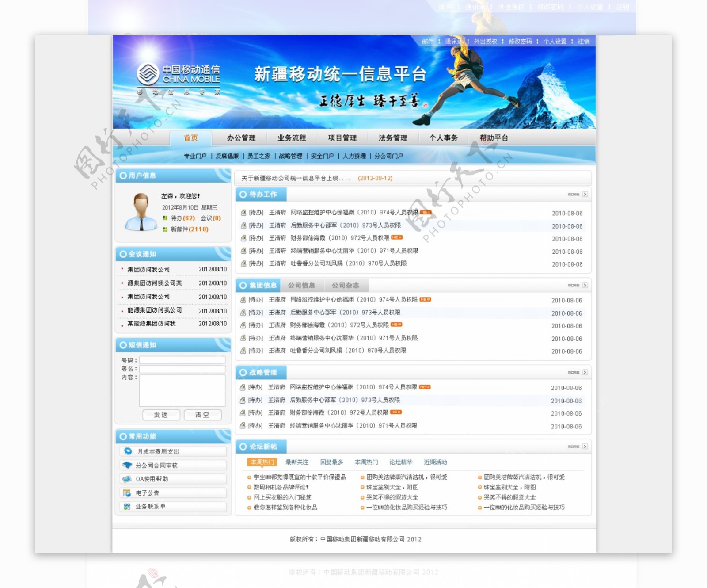Image resolution: width=707 pixels, height=588 pixels.
Task: Open the 月成本费用支出 function icon
Action: [128, 451]
